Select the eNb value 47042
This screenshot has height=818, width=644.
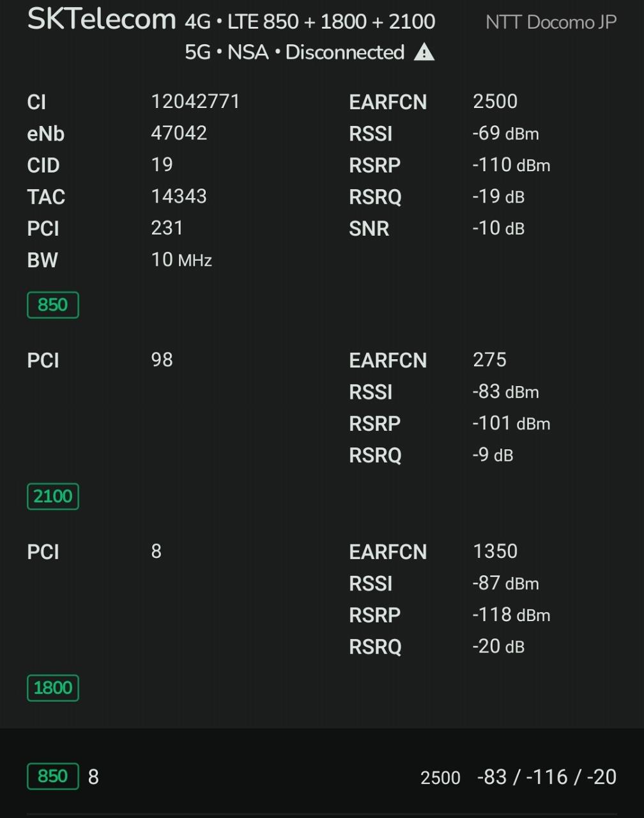tap(179, 133)
